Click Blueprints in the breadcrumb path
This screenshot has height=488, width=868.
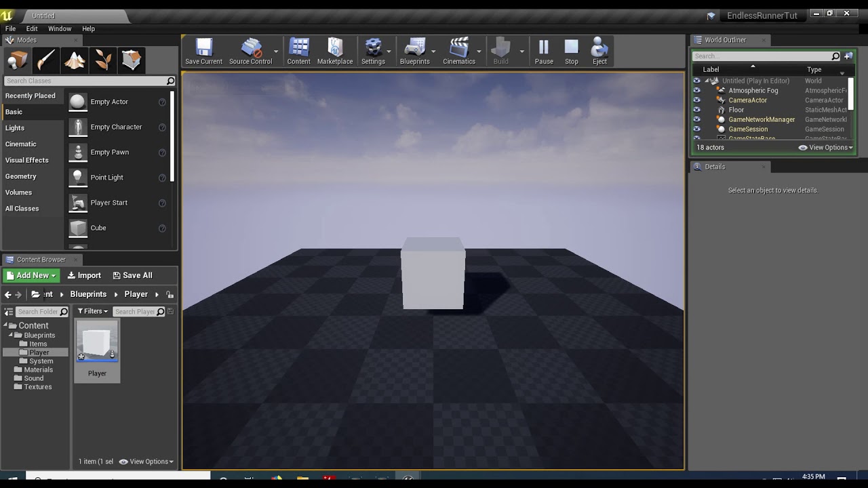tap(88, 294)
